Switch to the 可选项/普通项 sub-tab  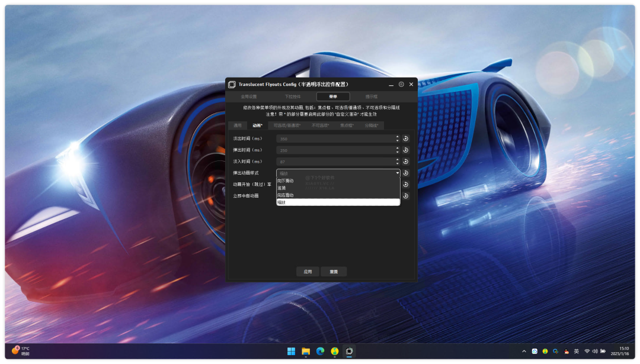[x=287, y=125]
